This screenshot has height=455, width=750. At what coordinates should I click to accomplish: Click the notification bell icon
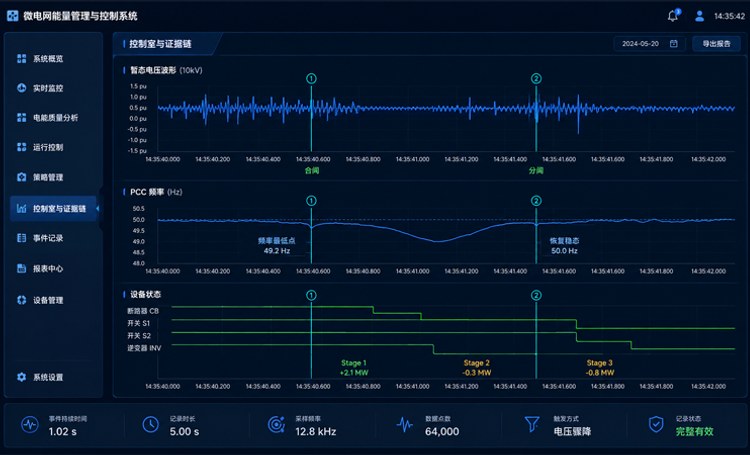click(673, 16)
